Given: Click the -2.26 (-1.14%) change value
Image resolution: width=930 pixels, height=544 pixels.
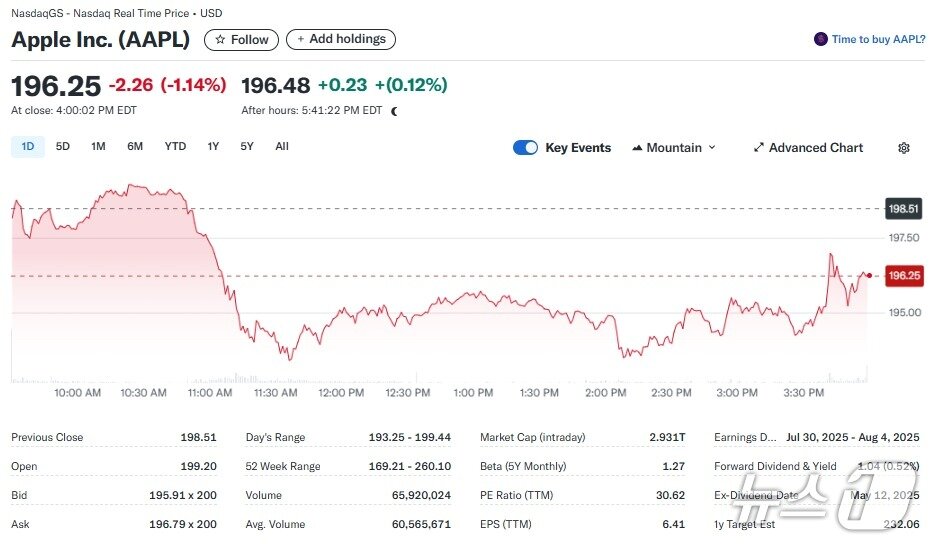Looking at the screenshot, I should coord(168,85).
